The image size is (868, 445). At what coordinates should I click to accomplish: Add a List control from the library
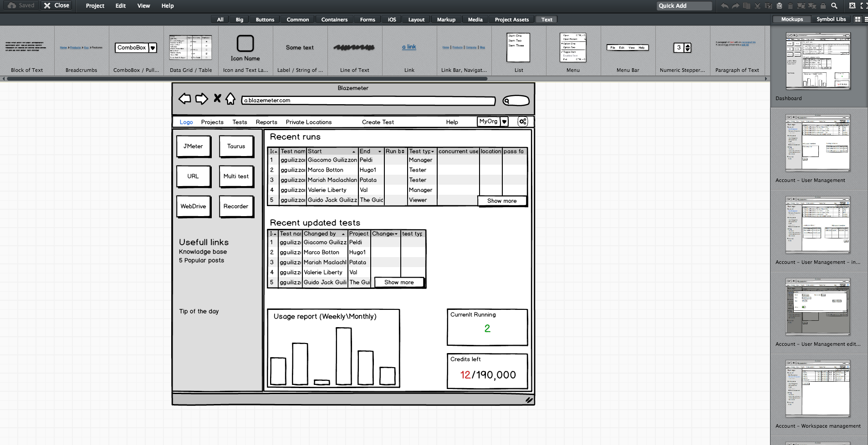pyautogui.click(x=519, y=51)
